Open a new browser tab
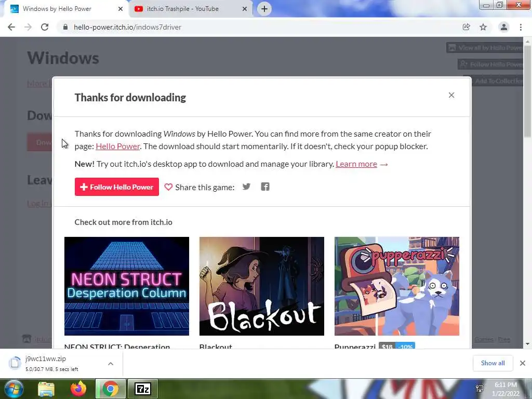This screenshot has width=532, height=399. point(264,9)
